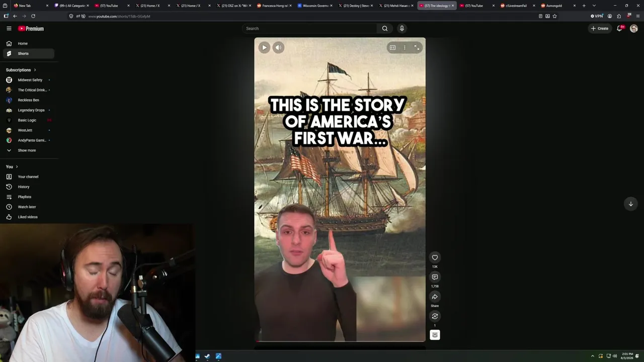The width and height of the screenshot is (644, 362).
Task: Expand the Subscriptions section
Action: pyautogui.click(x=21, y=70)
